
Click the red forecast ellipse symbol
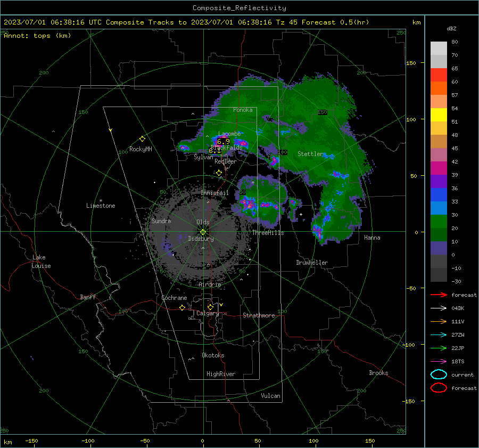click(439, 388)
